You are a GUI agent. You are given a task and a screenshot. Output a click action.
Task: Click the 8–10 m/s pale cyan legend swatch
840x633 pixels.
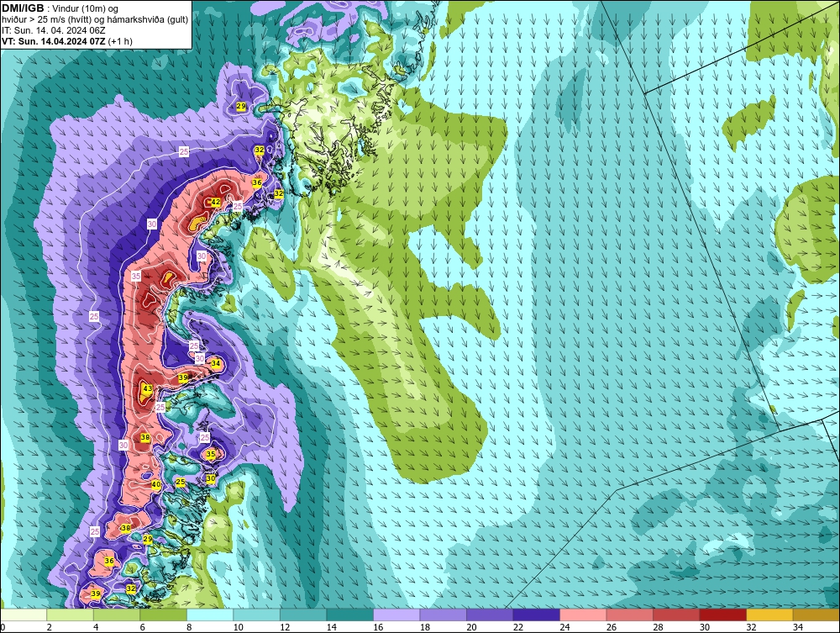click(210, 615)
